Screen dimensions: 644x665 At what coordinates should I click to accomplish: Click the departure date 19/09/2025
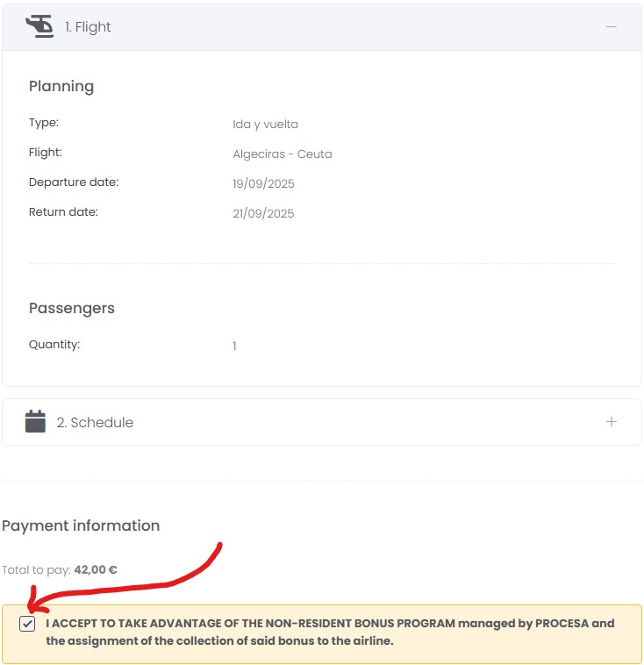(x=263, y=183)
